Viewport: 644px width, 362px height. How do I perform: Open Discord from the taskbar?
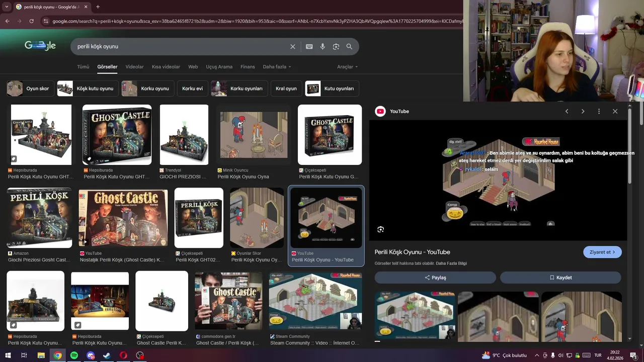(x=91, y=355)
